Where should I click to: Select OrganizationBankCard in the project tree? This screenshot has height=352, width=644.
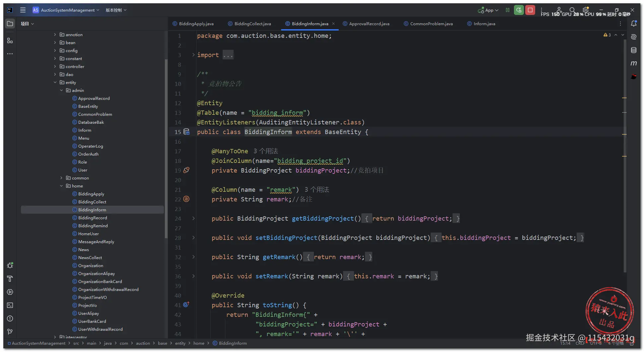(100, 281)
